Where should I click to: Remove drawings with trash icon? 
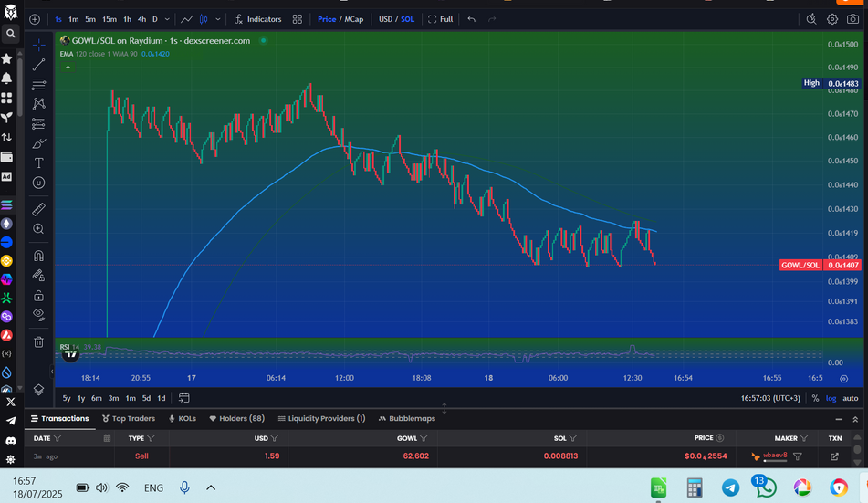point(38,341)
